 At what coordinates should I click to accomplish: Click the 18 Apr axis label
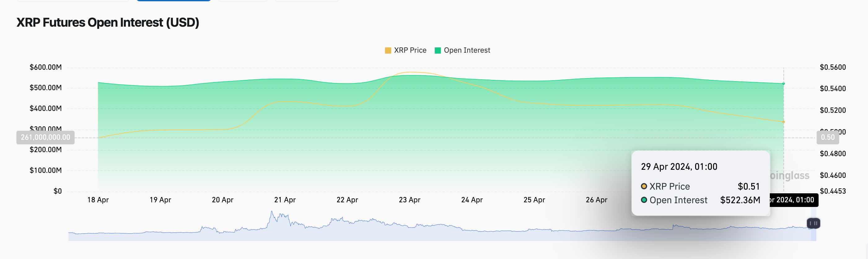coord(98,200)
